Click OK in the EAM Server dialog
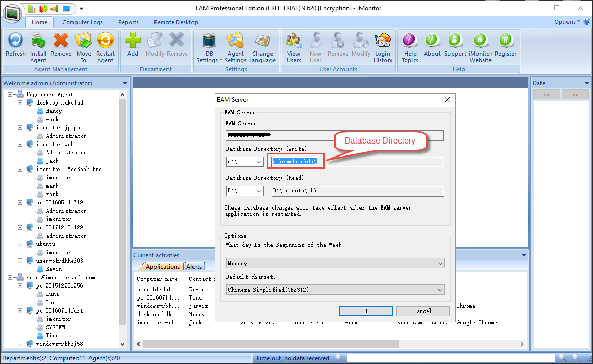Image resolution: width=593 pixels, height=364 pixels. 366,311
